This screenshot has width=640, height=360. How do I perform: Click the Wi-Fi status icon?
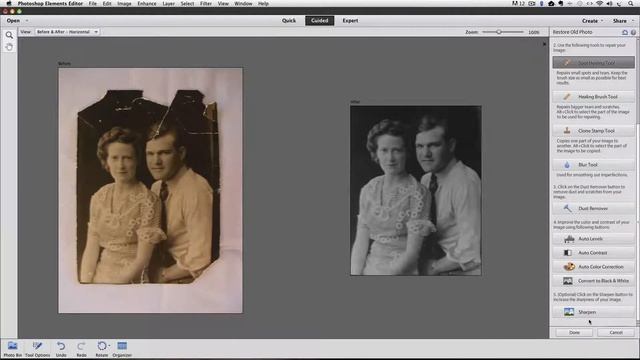(x=600, y=3)
